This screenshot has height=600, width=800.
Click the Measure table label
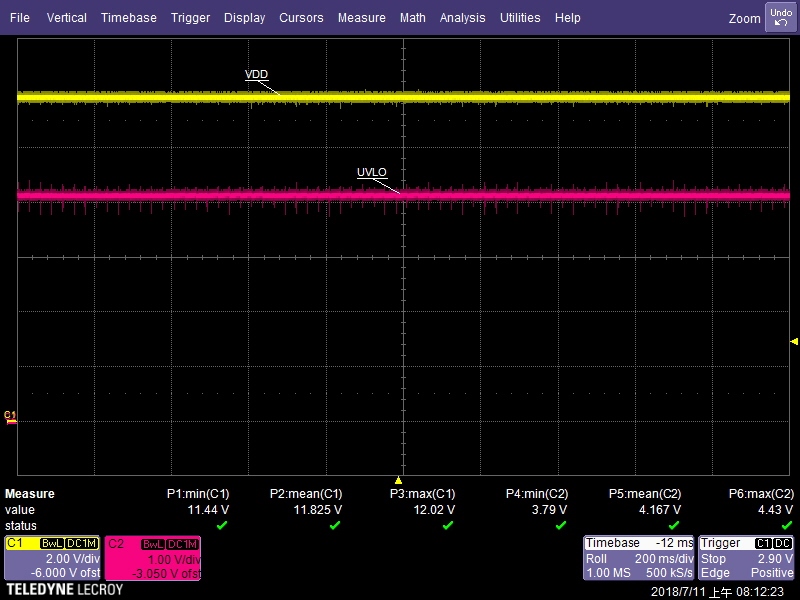[x=30, y=494]
